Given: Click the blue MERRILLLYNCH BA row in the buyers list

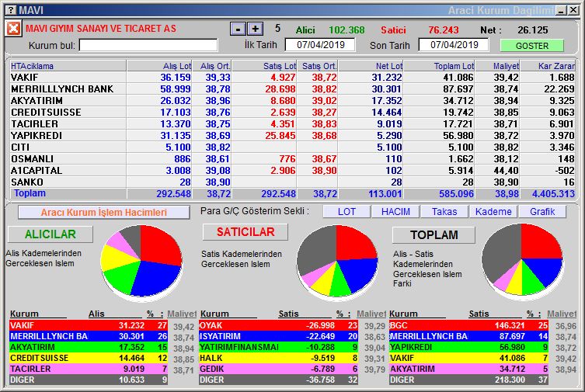Looking at the screenshot, I should [89, 336].
